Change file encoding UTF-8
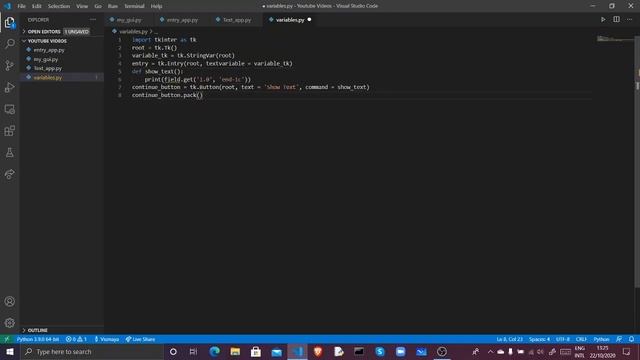This screenshot has width=640, height=360. point(563,339)
